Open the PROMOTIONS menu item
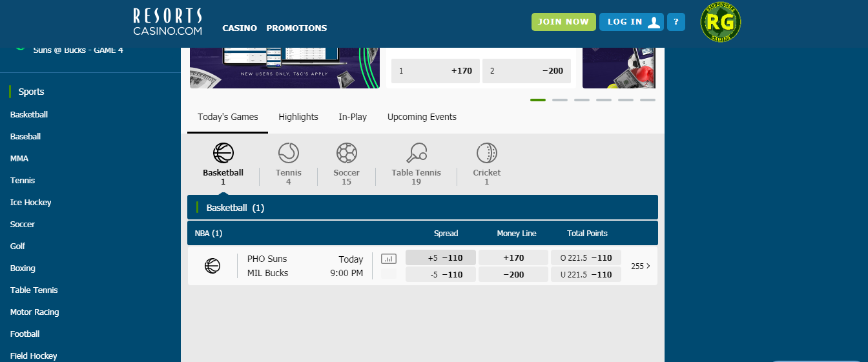This screenshot has height=362, width=868. (x=296, y=28)
